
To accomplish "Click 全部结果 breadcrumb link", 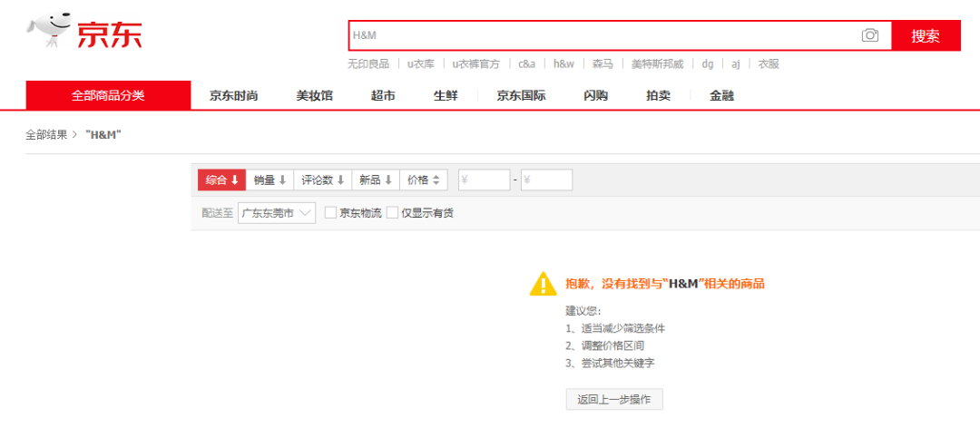I will click(x=46, y=134).
